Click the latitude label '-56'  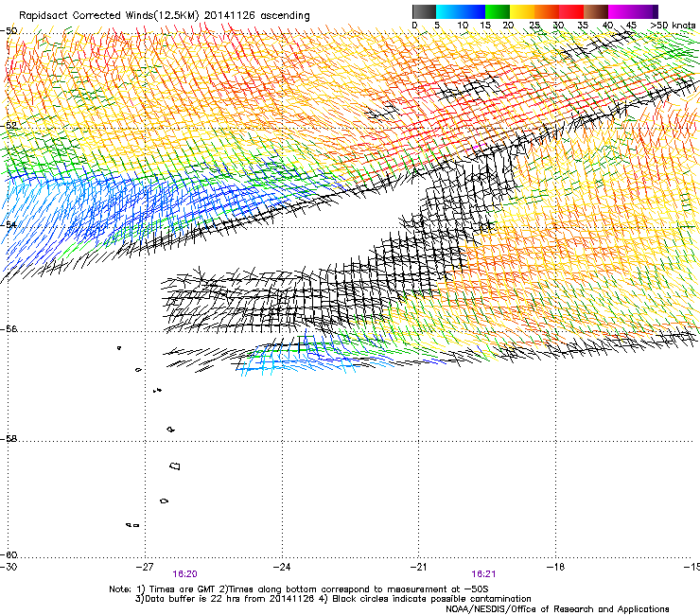[9, 329]
